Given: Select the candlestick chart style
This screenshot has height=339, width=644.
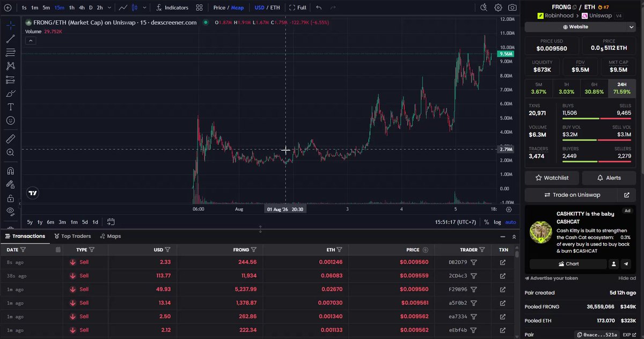Looking at the screenshot, I should [134, 8].
